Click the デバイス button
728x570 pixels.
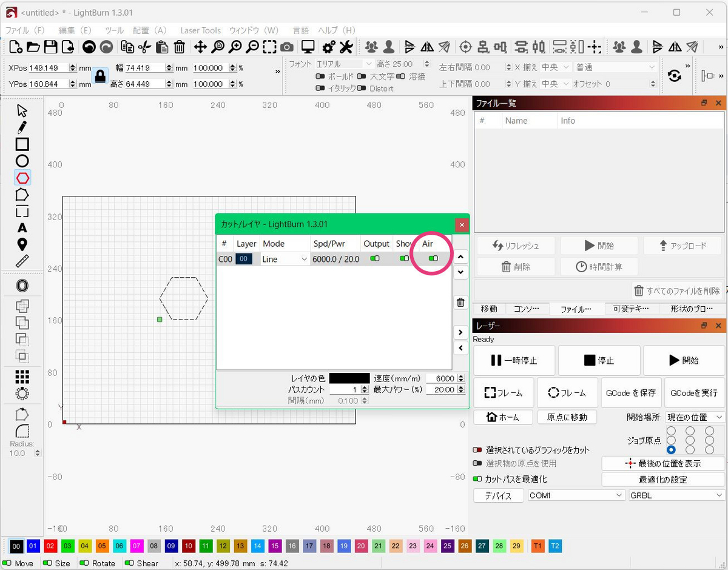tap(499, 495)
